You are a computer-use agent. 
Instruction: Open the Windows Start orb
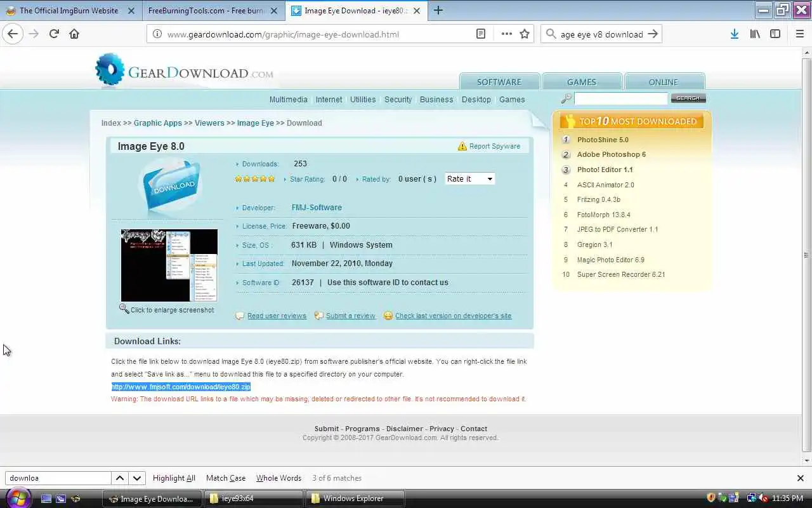17,498
